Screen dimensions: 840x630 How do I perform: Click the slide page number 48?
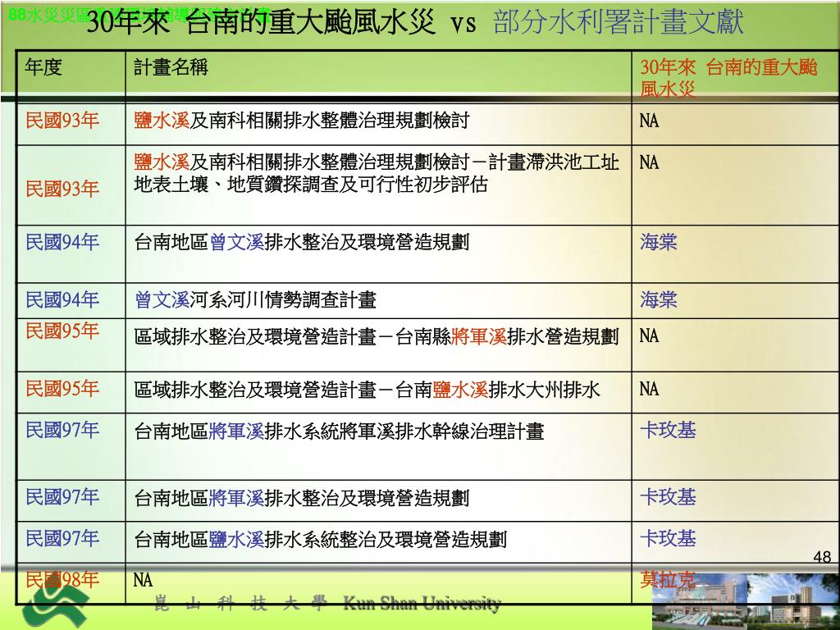(822, 557)
